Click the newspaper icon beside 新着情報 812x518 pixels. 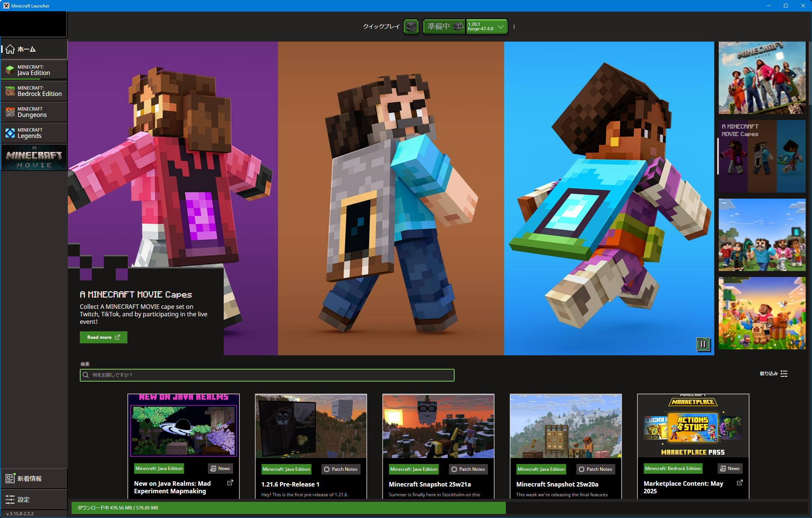point(10,478)
